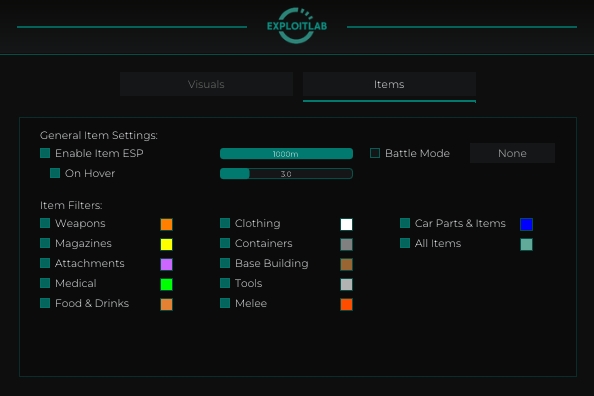Click the ExploitLab logo

tap(297, 25)
